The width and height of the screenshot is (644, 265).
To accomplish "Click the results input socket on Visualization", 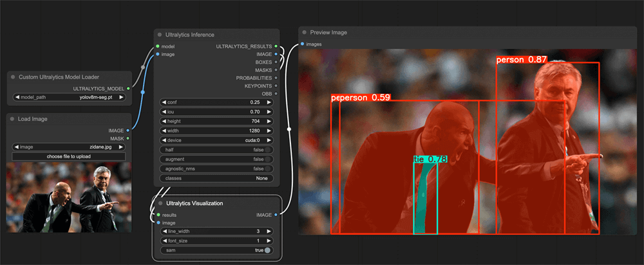I will [158, 215].
